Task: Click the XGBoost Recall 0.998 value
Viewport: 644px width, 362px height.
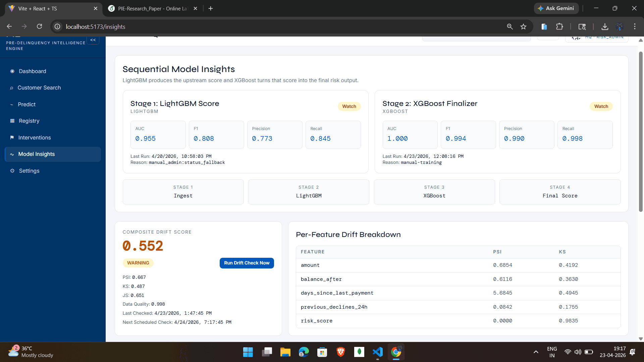Action: tap(573, 138)
